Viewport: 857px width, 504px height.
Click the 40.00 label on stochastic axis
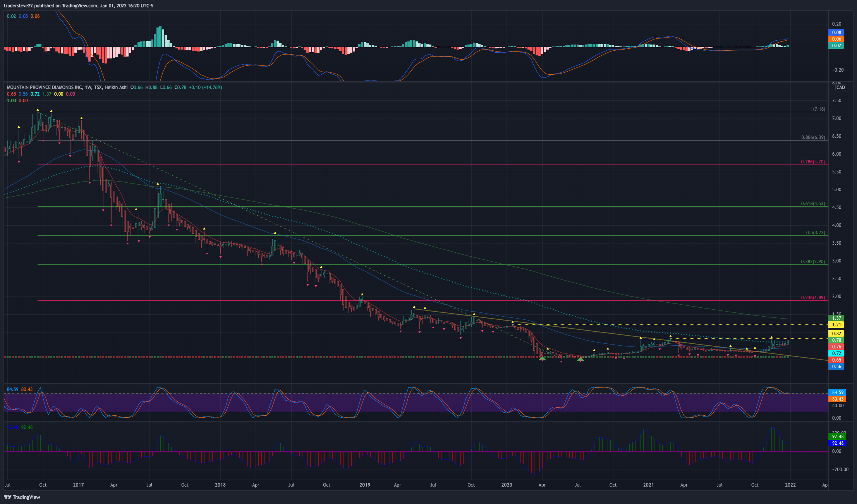(x=837, y=406)
